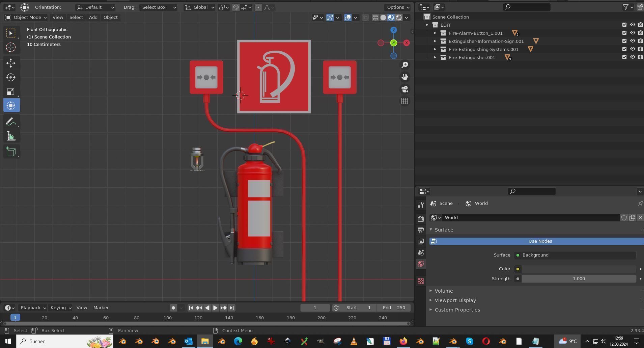Toggle snapping magnet icon
Image resolution: width=644 pixels, height=348 pixels.
pyautogui.click(x=236, y=7)
